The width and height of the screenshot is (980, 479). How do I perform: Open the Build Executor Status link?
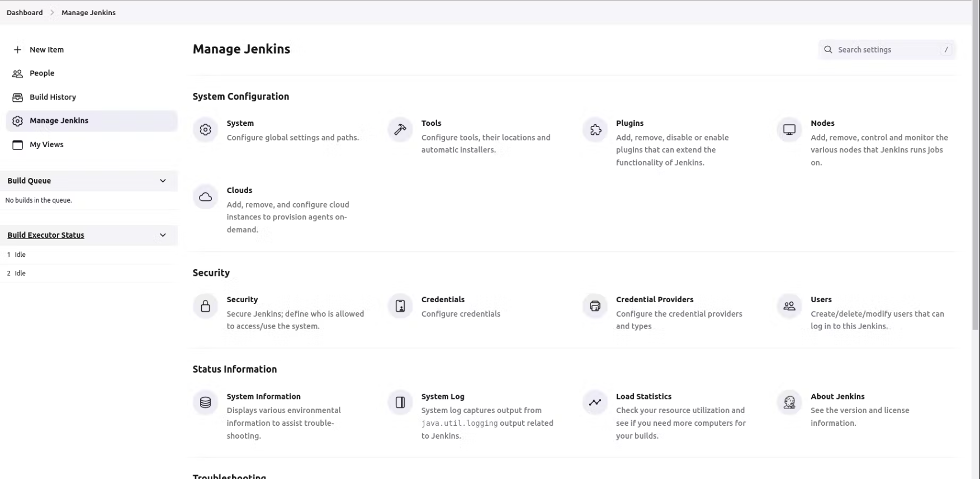pos(46,235)
